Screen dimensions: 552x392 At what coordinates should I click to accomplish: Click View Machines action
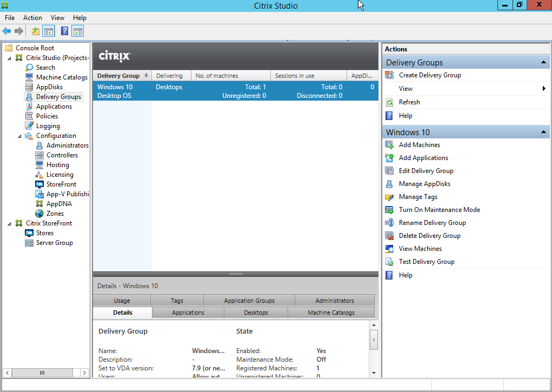tap(420, 249)
